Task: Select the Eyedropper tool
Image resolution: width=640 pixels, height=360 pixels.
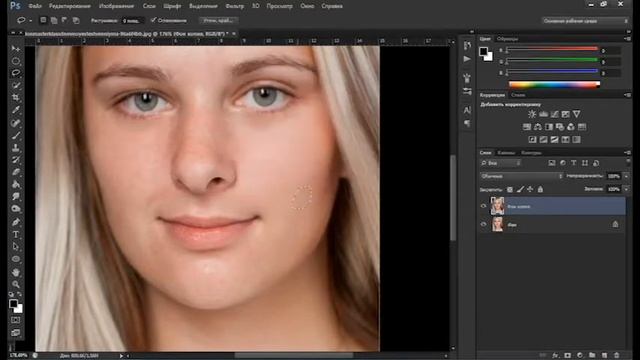Action: click(16, 110)
